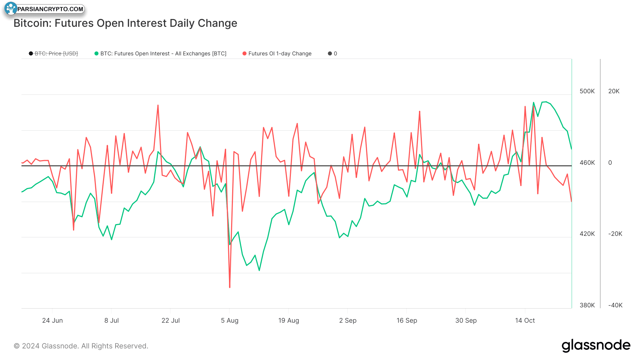644x362 pixels.
Task: Click the 8 Jul date label
Action: click(111, 321)
